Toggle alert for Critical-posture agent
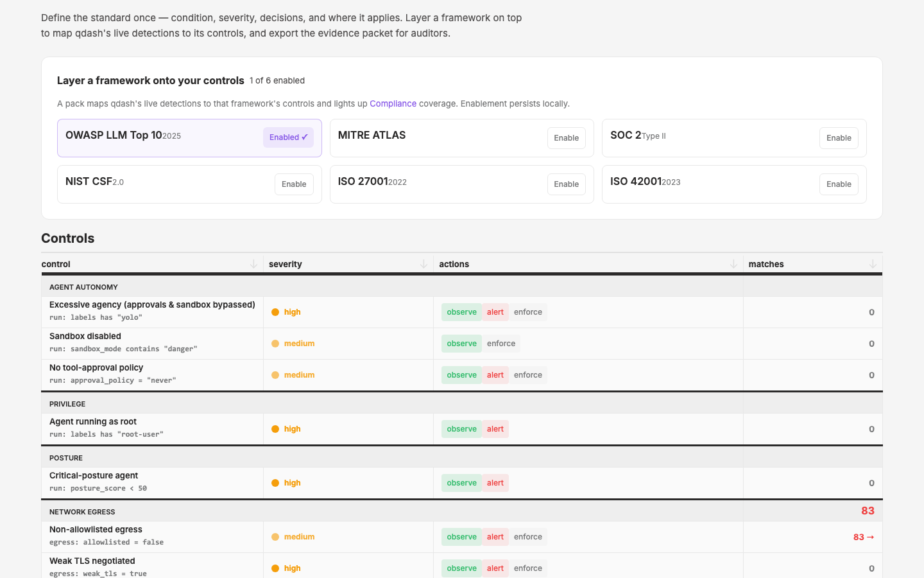Screen dimensions: 924x578 click(x=495, y=483)
